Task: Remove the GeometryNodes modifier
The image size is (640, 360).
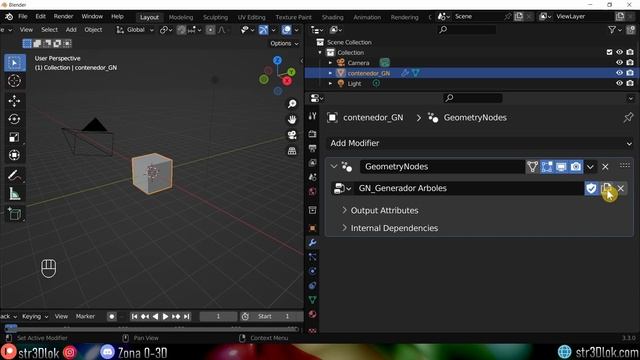Action: pos(605,167)
